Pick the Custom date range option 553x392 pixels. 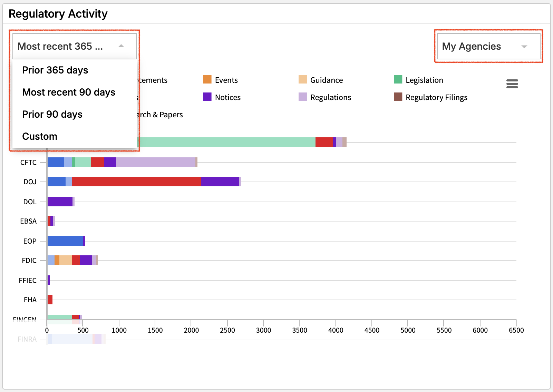pyautogui.click(x=40, y=136)
